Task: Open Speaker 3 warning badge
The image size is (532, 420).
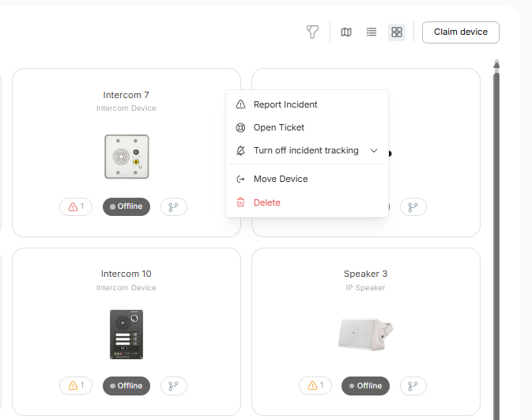Action: coord(315,386)
